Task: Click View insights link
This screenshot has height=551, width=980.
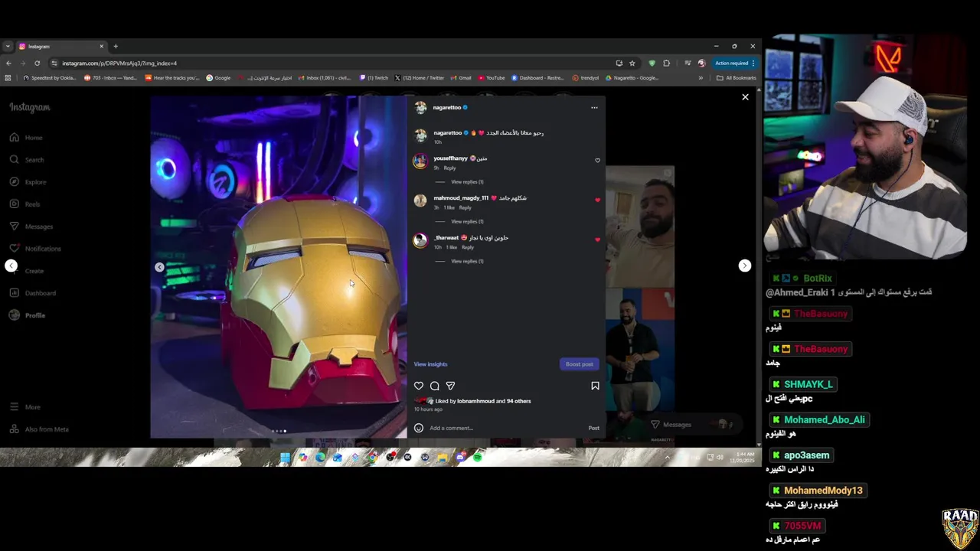Action: pyautogui.click(x=430, y=364)
